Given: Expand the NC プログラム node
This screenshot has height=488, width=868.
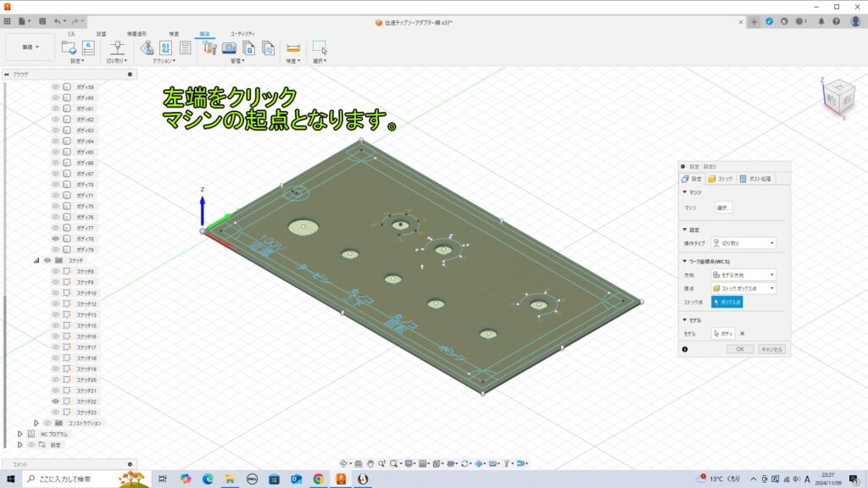Looking at the screenshot, I should click(20, 435).
